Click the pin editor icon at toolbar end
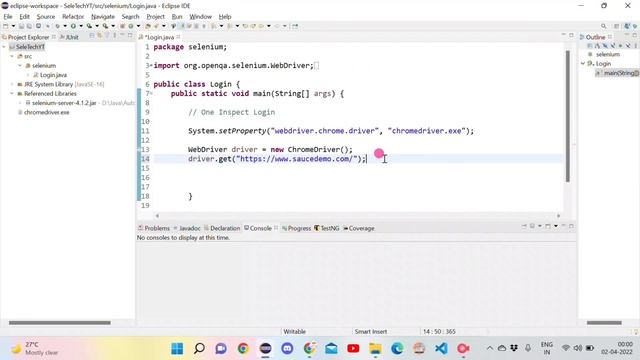This screenshot has height=360, width=640. [x=295, y=26]
